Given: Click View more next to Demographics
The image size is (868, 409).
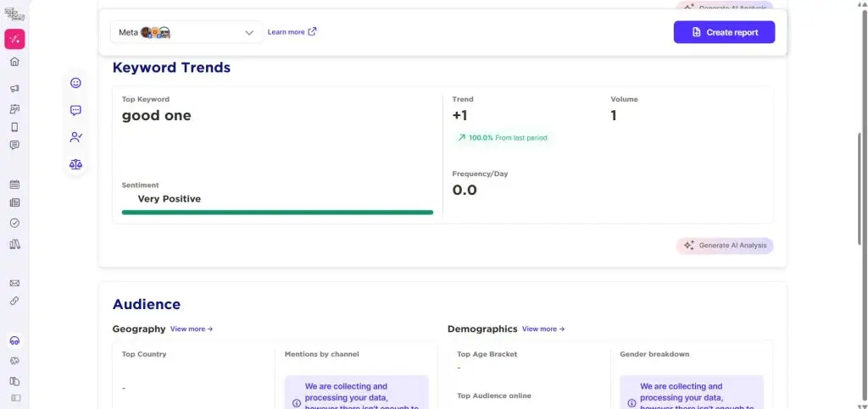Looking at the screenshot, I should point(543,329).
